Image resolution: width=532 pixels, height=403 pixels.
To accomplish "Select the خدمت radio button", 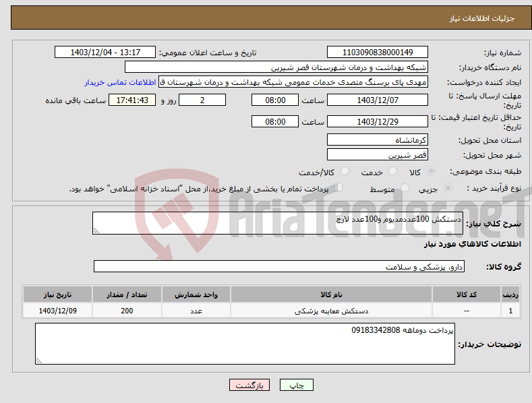I will [392, 171].
